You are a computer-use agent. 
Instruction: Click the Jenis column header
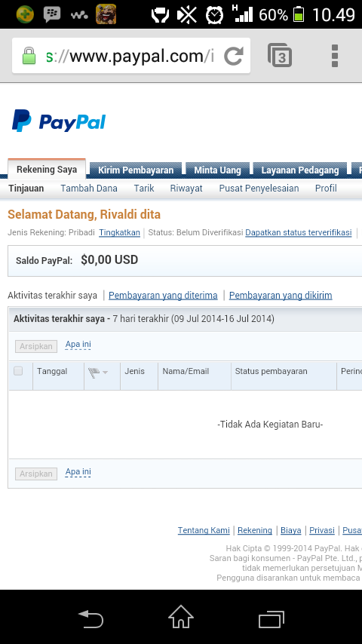point(135,371)
